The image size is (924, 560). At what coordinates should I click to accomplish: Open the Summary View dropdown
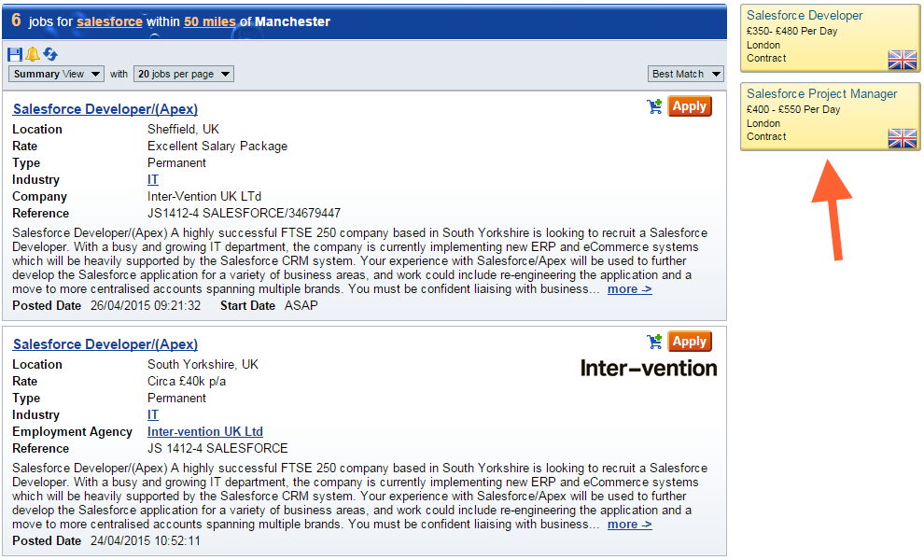coord(56,74)
